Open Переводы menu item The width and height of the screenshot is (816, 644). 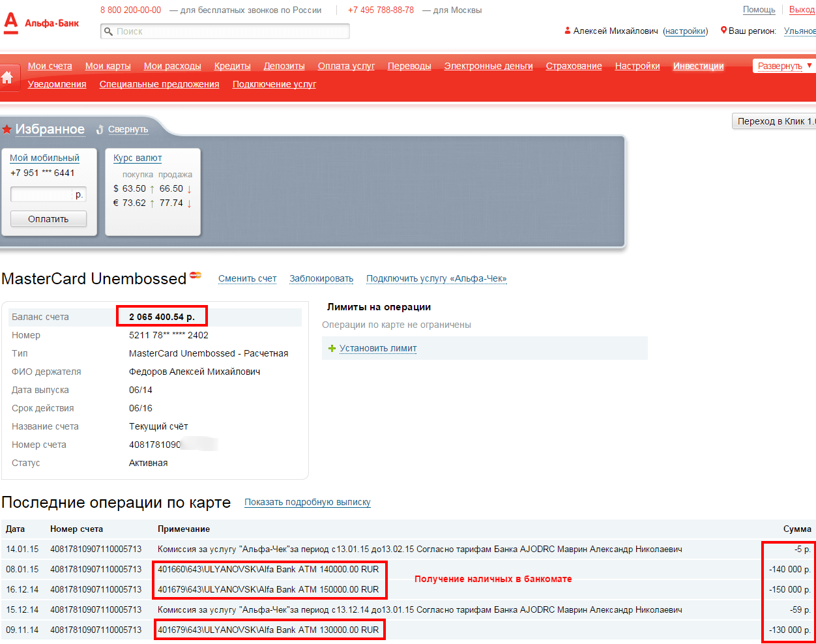pos(409,66)
